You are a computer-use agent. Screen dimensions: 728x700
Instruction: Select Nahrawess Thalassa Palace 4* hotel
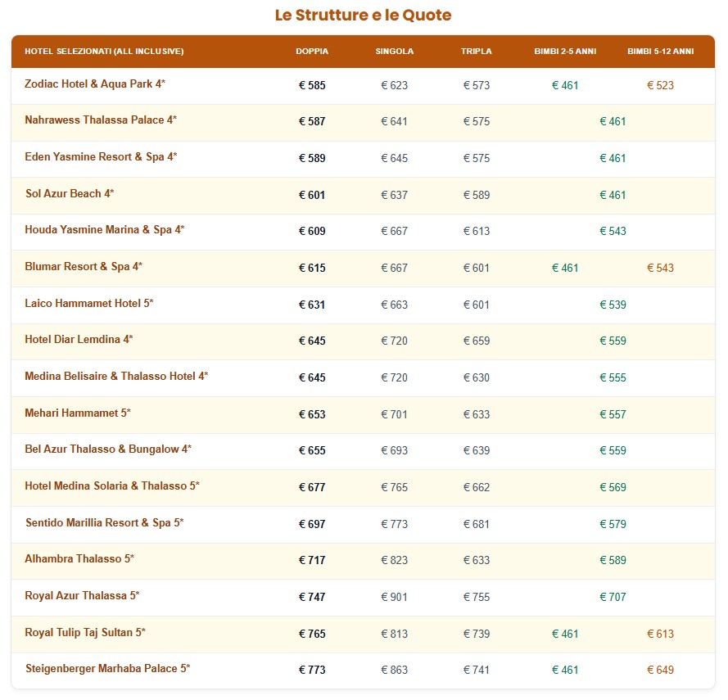pyautogui.click(x=101, y=120)
